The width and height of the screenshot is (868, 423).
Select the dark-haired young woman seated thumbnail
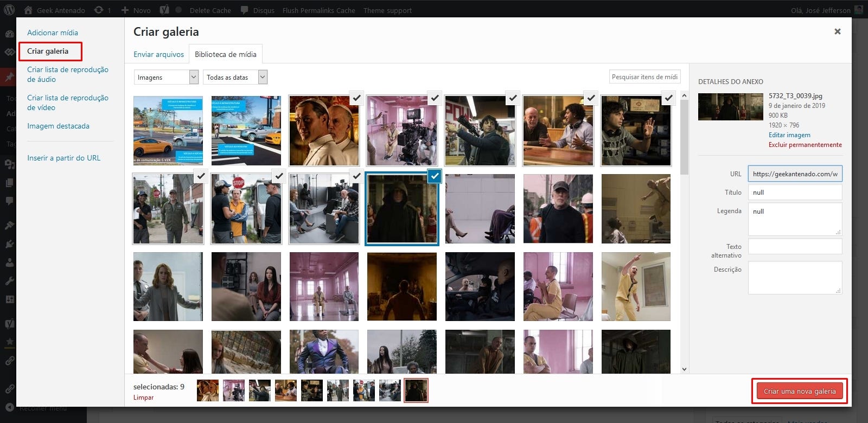pos(246,286)
